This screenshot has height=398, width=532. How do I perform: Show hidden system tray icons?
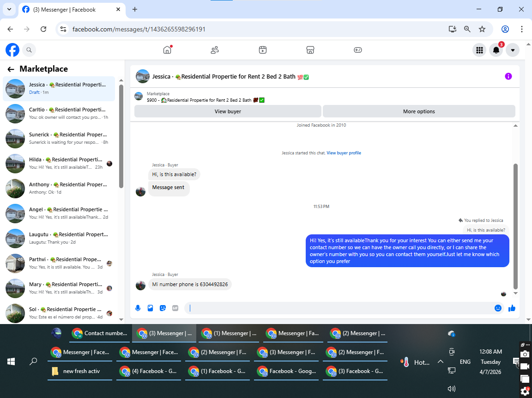(x=441, y=361)
